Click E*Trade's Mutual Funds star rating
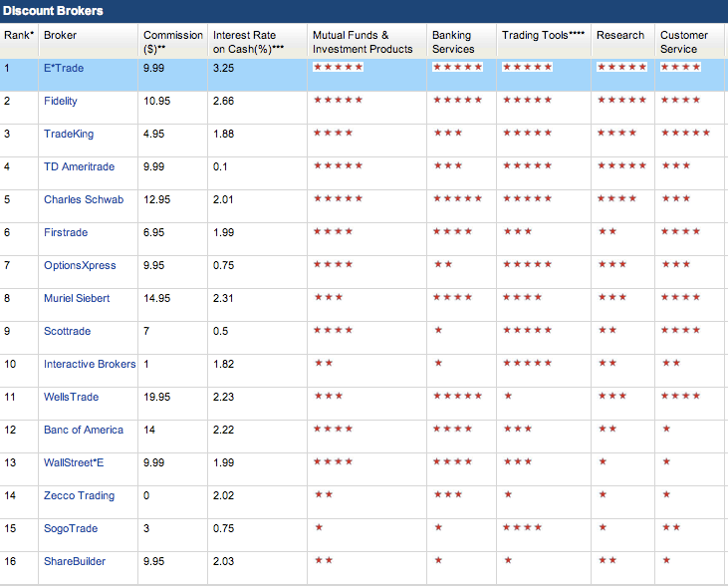The width and height of the screenshot is (728, 587). (338, 67)
